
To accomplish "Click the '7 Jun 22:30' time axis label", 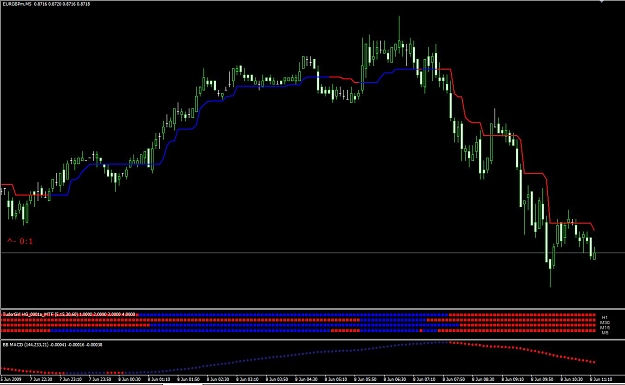I will (41, 379).
